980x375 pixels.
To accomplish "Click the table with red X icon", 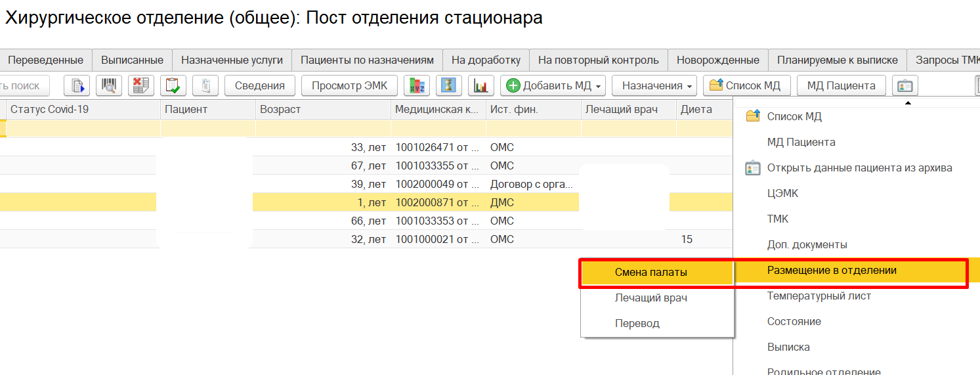I will click(140, 85).
